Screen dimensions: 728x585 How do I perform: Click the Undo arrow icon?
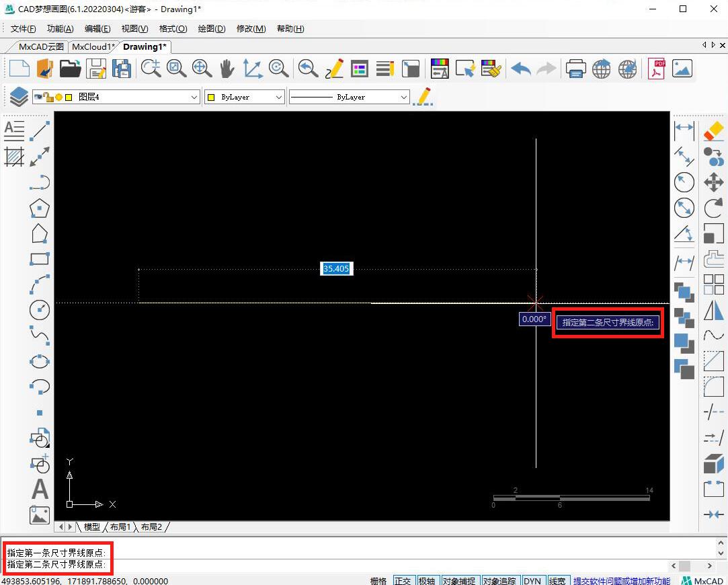point(521,69)
